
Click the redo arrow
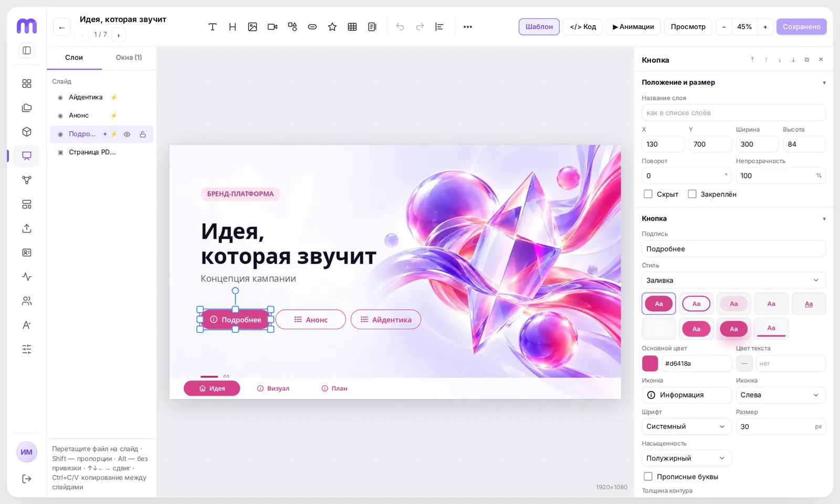click(420, 27)
